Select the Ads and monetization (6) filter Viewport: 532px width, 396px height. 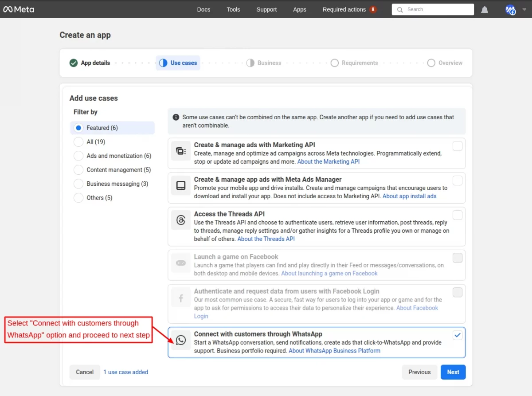point(112,156)
